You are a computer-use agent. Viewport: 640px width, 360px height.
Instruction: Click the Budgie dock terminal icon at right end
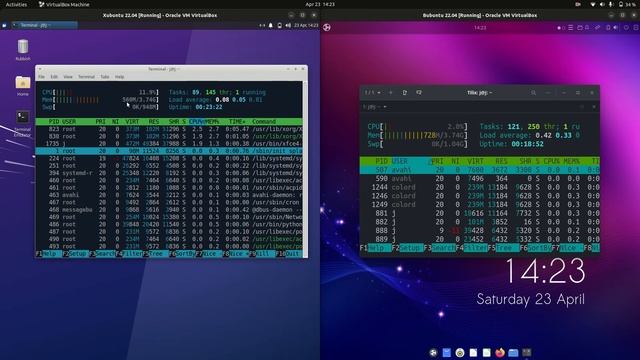[x=527, y=352]
